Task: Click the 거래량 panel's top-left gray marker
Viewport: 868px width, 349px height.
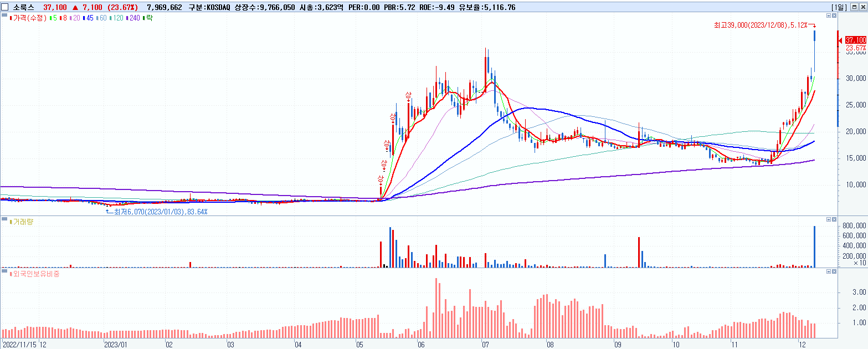Action: pyautogui.click(x=3, y=219)
